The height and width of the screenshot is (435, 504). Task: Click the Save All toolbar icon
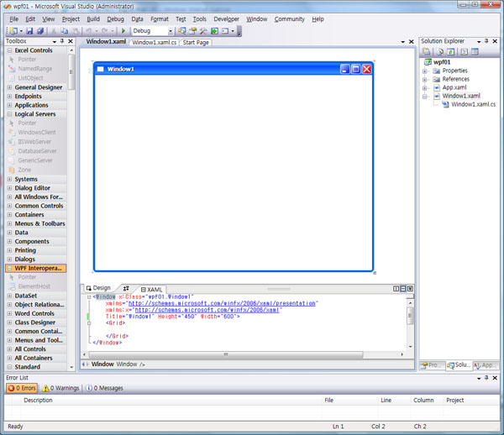point(39,31)
